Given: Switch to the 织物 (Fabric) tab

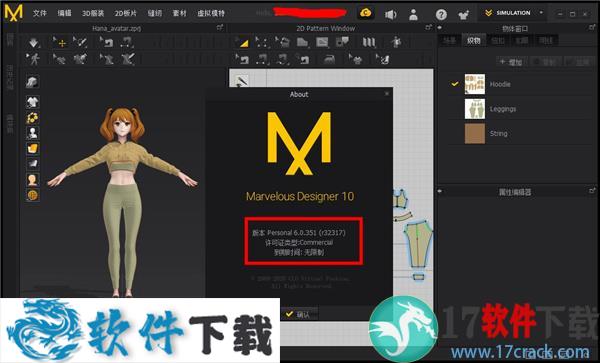Looking at the screenshot, I should (473, 41).
